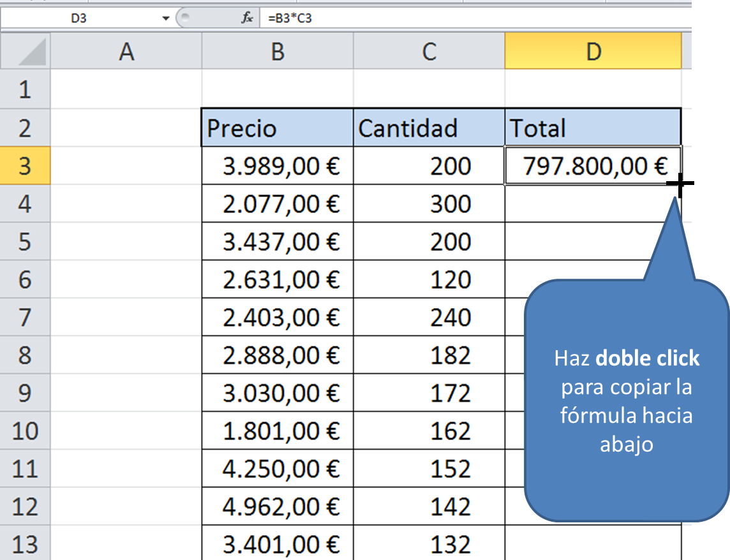Select the highlighted column D header
This screenshot has height=560, width=730.
(x=593, y=52)
